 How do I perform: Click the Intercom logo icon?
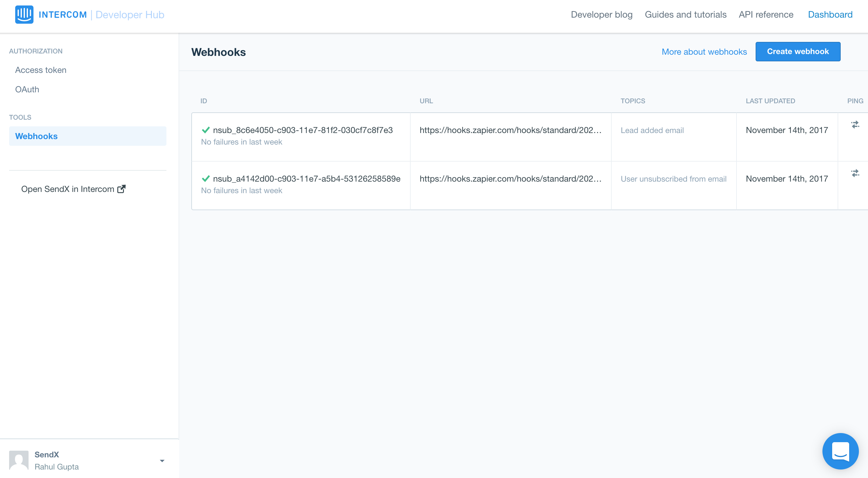pyautogui.click(x=24, y=15)
